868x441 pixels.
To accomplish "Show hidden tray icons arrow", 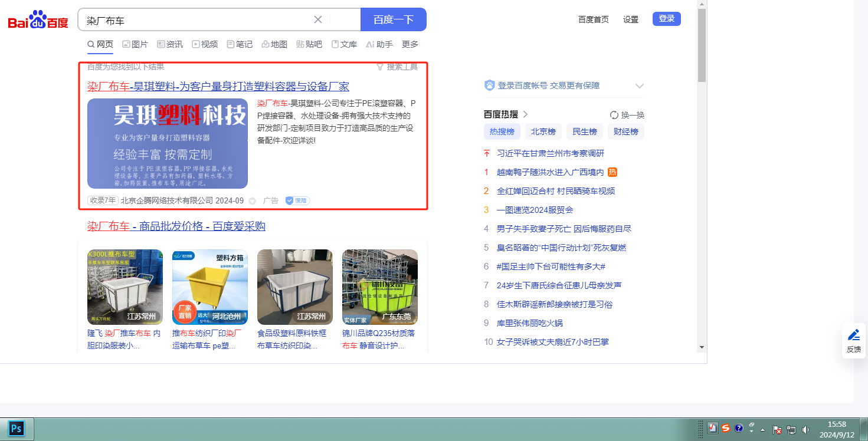I will tap(762, 430).
